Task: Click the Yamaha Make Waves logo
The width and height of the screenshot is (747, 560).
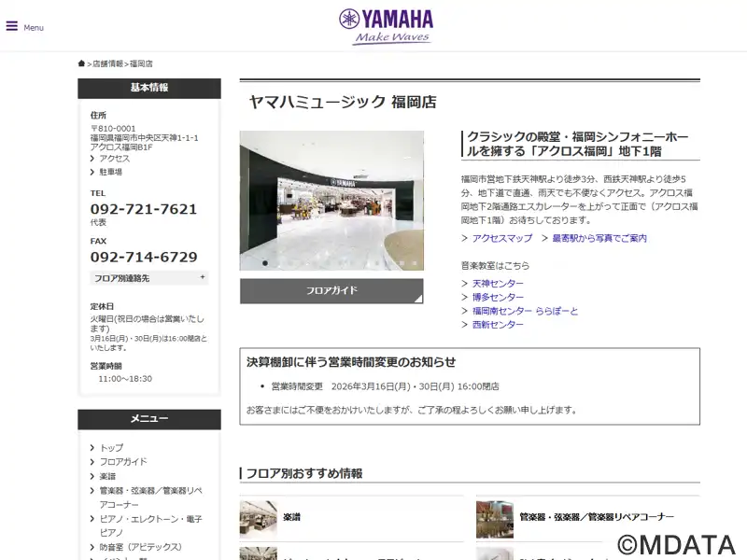Action: click(x=386, y=27)
